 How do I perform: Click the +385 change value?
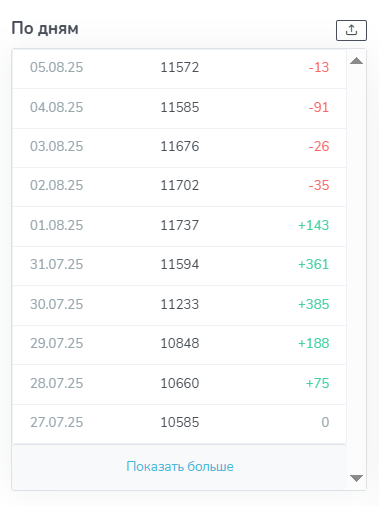tap(313, 304)
